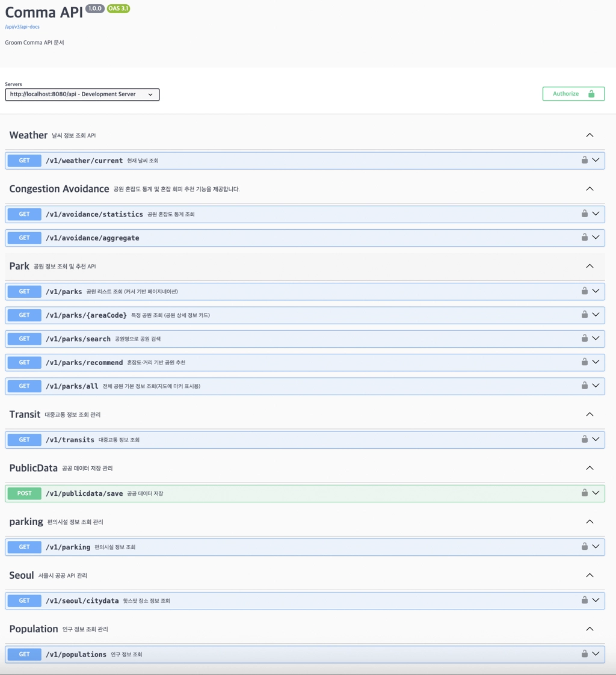Click the lock icon on /v1/populations row
This screenshot has height=675, width=616.
585,653
